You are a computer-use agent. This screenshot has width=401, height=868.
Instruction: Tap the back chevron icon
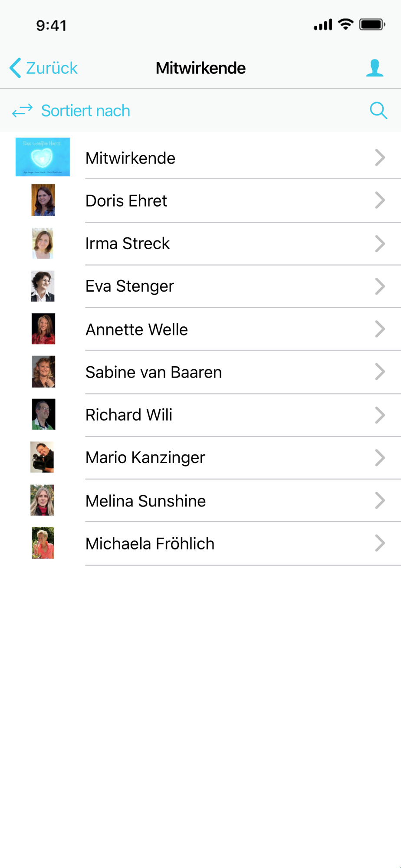15,68
